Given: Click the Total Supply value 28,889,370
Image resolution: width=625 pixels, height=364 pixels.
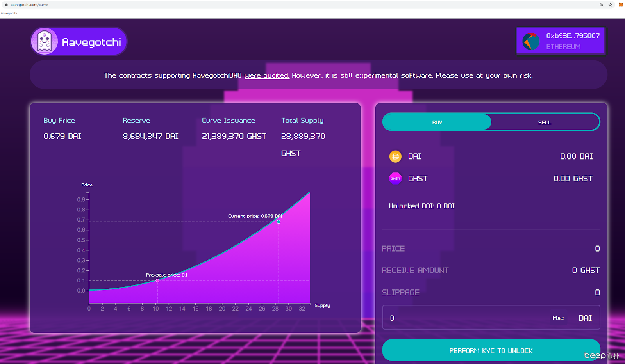Looking at the screenshot, I should pos(303,136).
